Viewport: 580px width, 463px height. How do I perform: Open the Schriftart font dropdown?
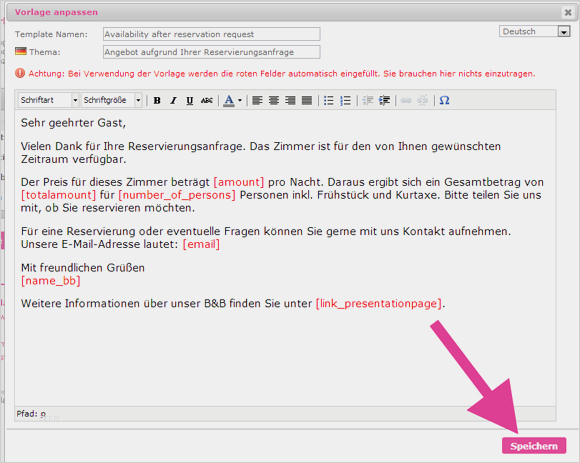click(x=48, y=100)
